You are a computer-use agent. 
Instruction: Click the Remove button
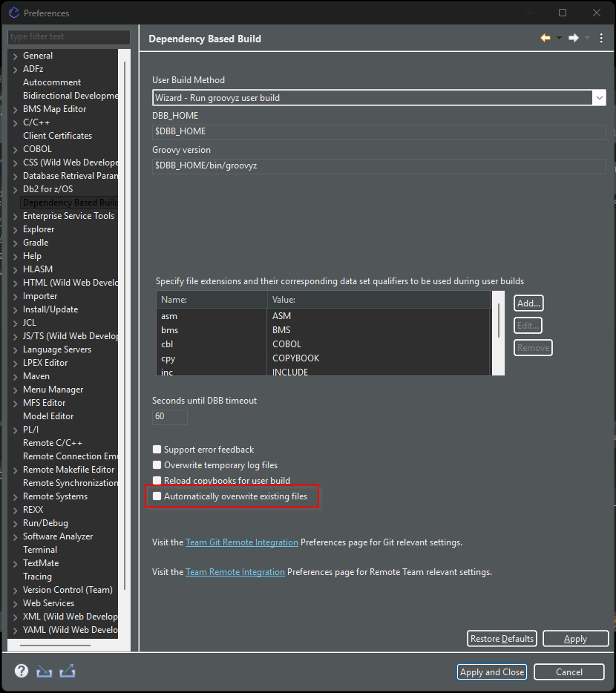point(533,348)
